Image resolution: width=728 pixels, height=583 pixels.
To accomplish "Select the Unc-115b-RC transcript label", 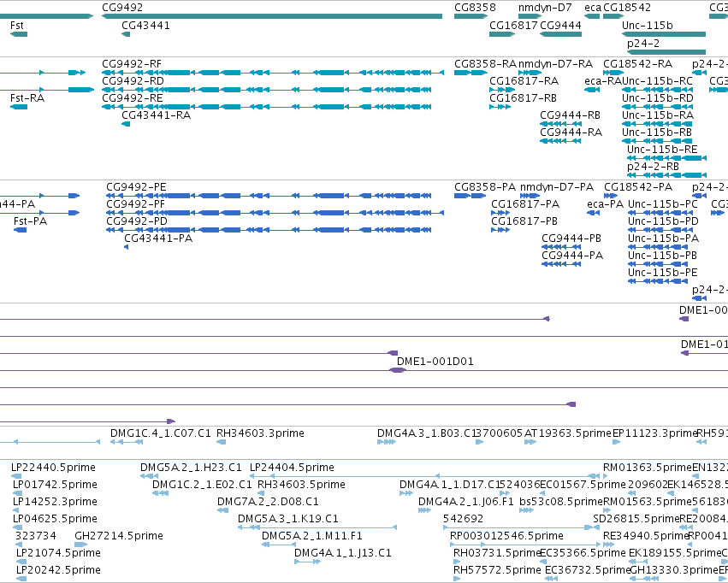I will (658, 81).
